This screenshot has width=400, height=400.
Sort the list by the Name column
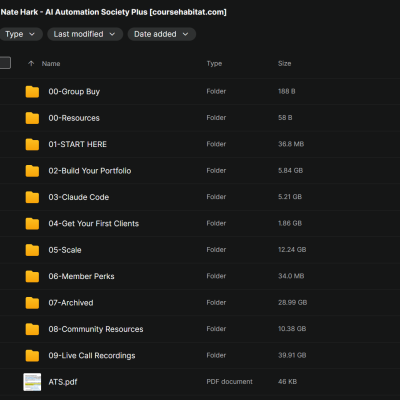(x=51, y=63)
